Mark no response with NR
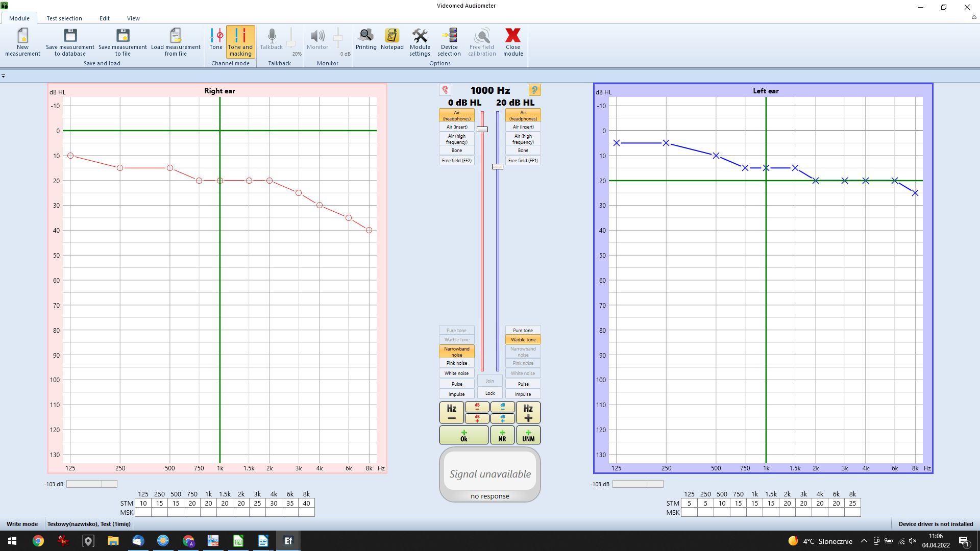 pyautogui.click(x=502, y=435)
